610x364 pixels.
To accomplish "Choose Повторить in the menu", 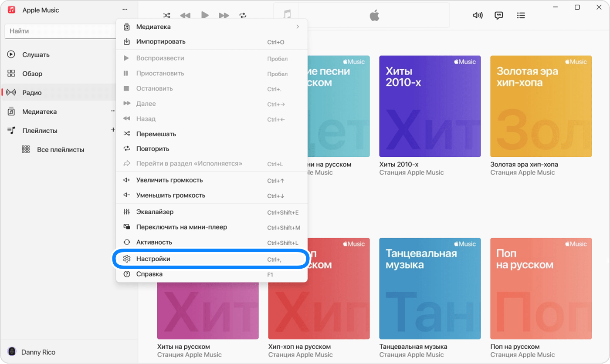I will point(212,148).
